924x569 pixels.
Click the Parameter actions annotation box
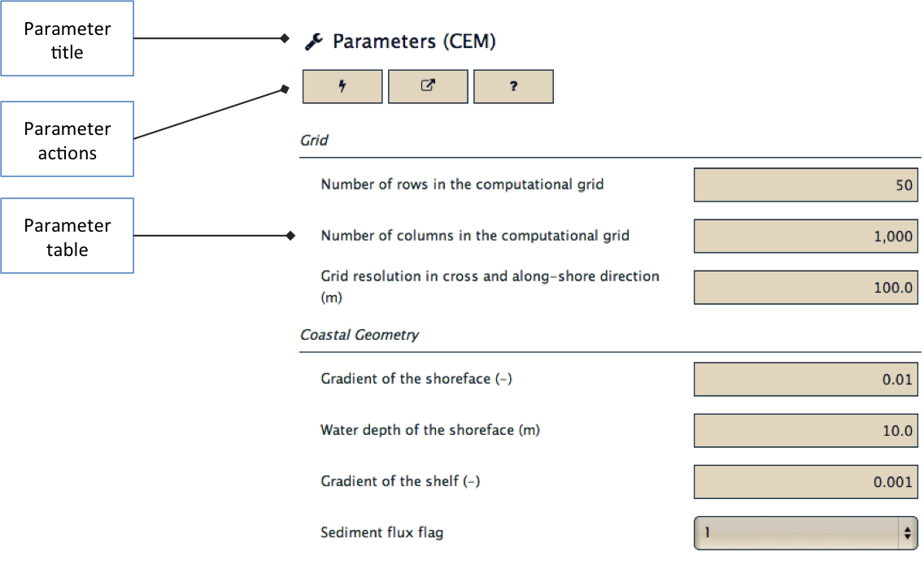click(68, 139)
